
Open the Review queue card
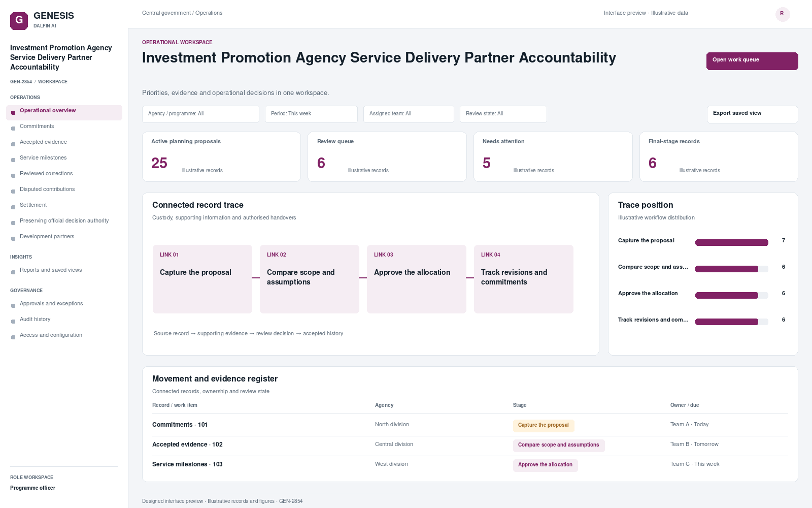coord(387,156)
